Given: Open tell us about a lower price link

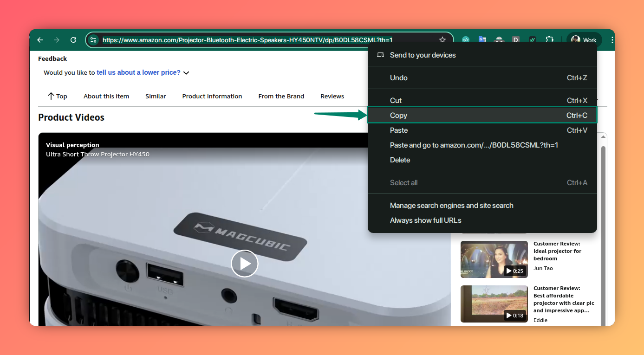Looking at the screenshot, I should [x=138, y=72].
